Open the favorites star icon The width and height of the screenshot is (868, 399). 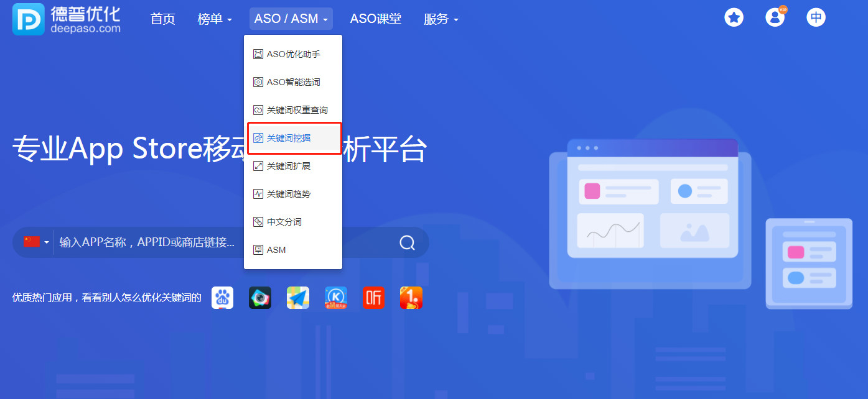[x=734, y=17]
